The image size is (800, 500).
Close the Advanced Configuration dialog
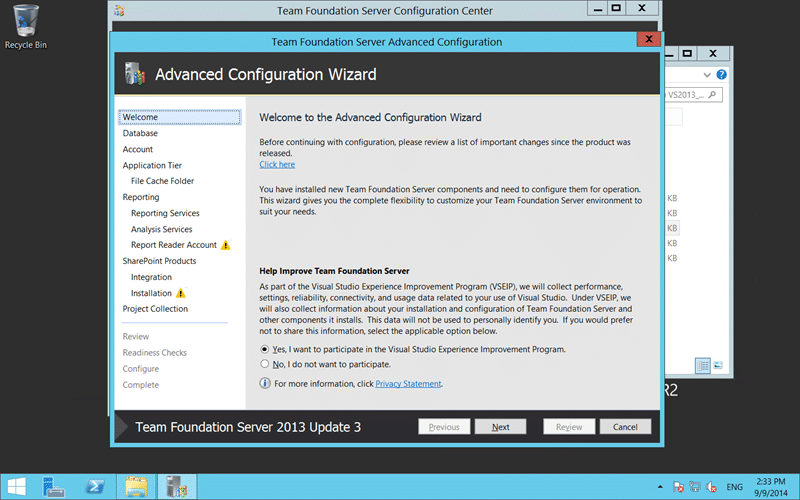click(648, 39)
